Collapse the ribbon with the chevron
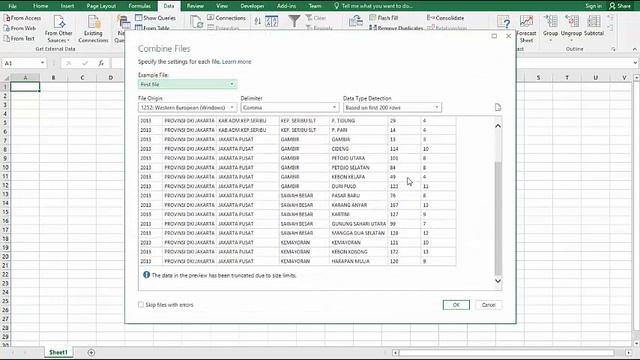 (x=634, y=49)
